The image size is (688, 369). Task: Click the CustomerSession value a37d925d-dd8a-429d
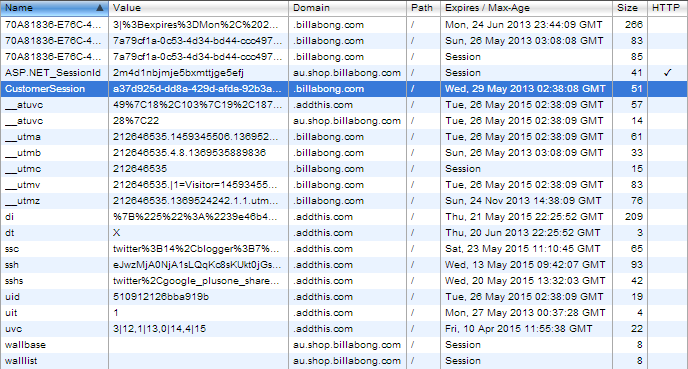tap(197, 89)
